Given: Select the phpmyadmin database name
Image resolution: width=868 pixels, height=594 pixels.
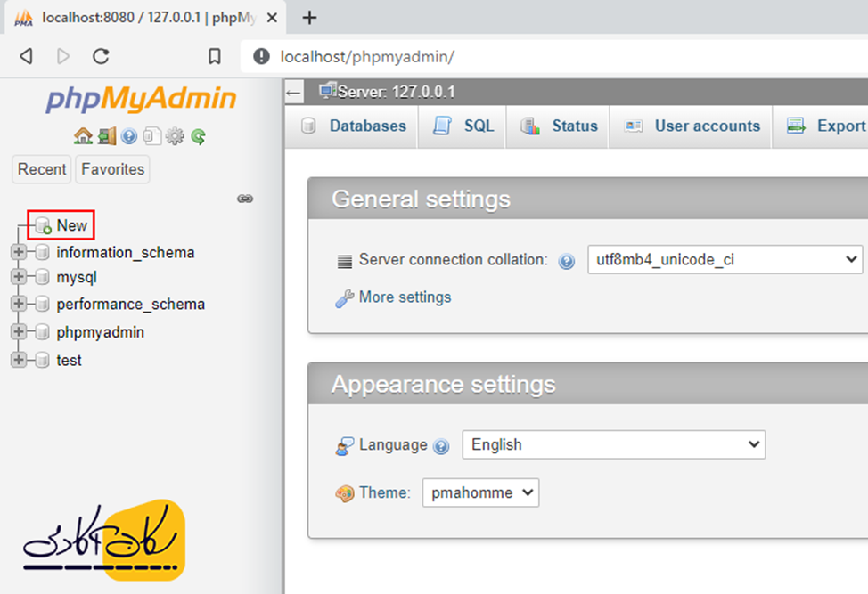Looking at the screenshot, I should [100, 332].
